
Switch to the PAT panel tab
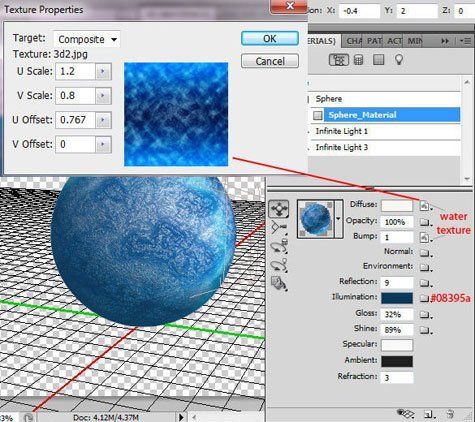374,41
